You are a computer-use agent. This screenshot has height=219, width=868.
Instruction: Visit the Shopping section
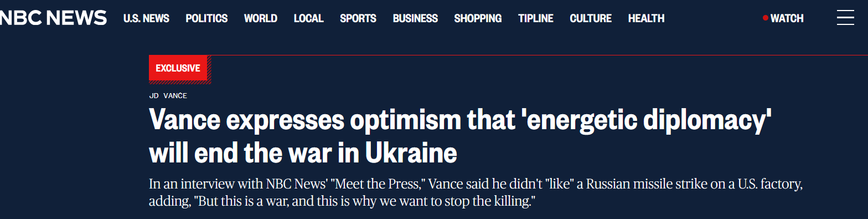coord(478,18)
